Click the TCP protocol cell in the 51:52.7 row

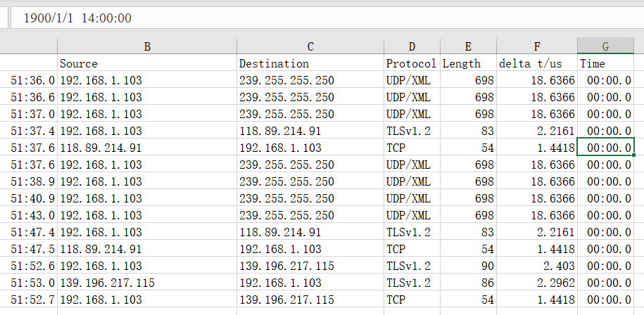click(412, 300)
